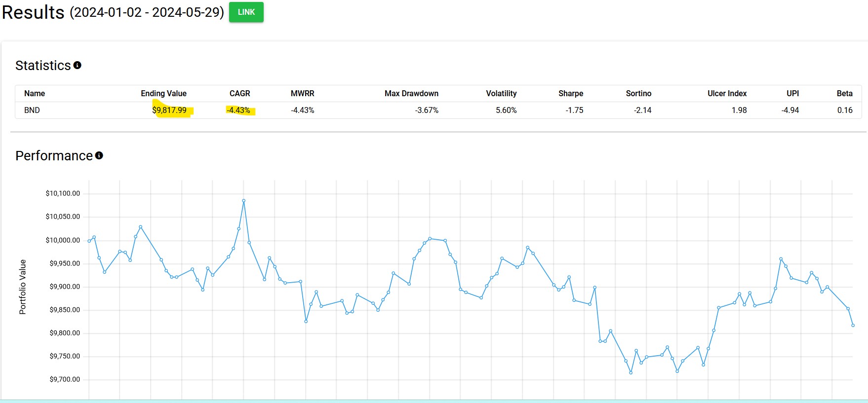Select the -1.75 Sharpe value
The image size is (868, 403).
tap(574, 110)
